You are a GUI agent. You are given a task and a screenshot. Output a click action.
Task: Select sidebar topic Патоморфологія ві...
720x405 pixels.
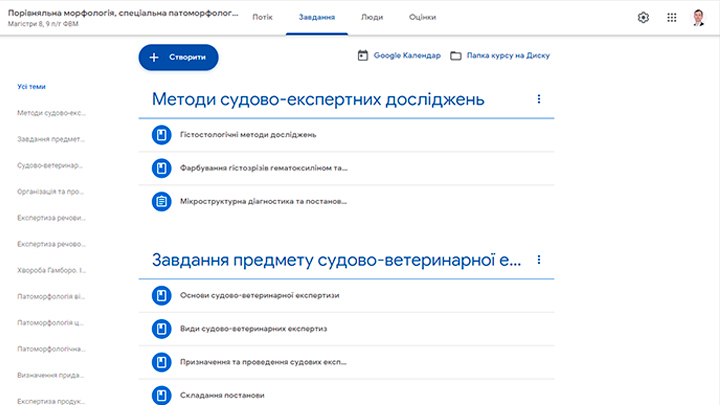pos(51,296)
